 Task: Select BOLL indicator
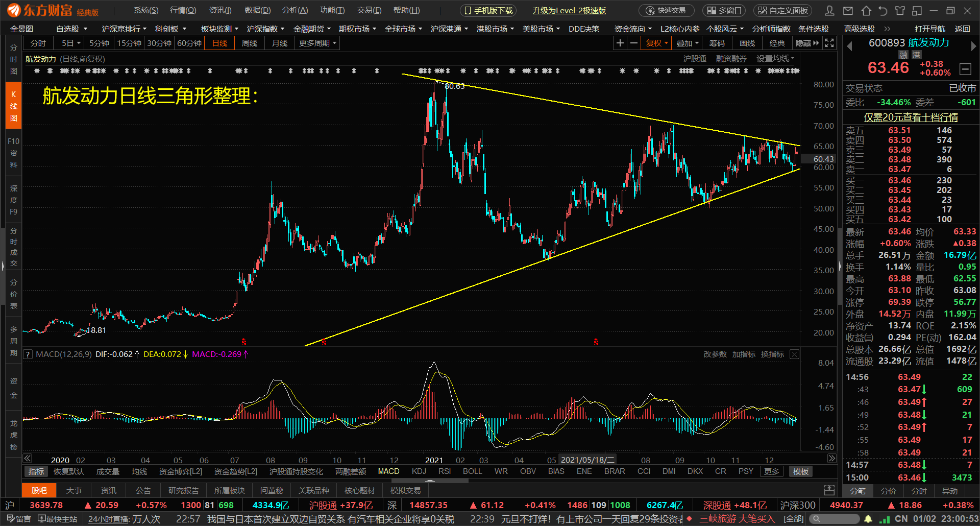tap(473, 472)
